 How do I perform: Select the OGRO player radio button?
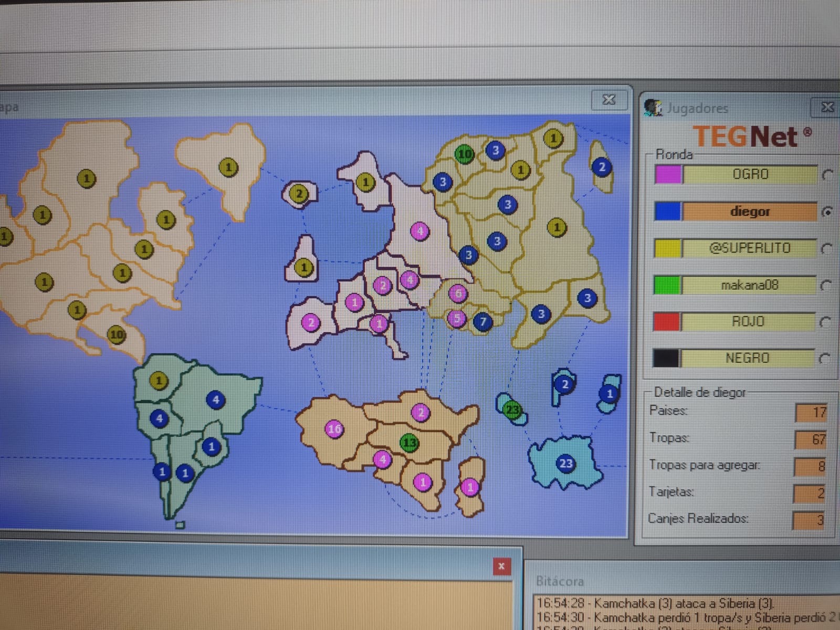coord(827,175)
